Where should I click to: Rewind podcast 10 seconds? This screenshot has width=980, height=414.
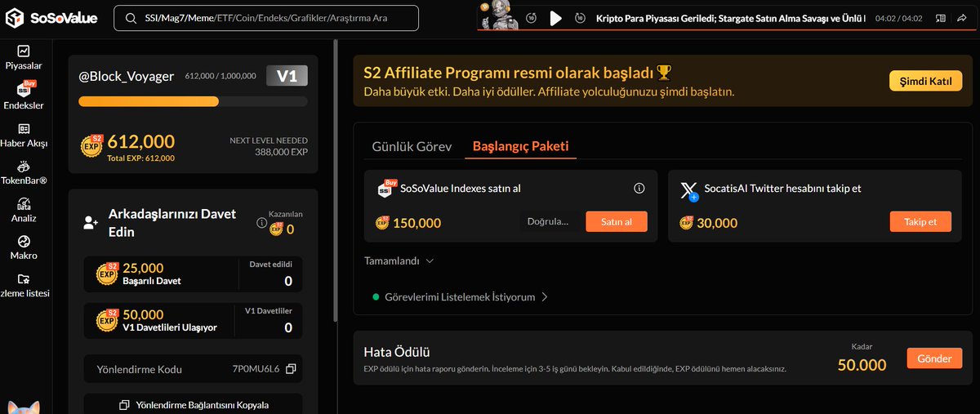click(532, 18)
